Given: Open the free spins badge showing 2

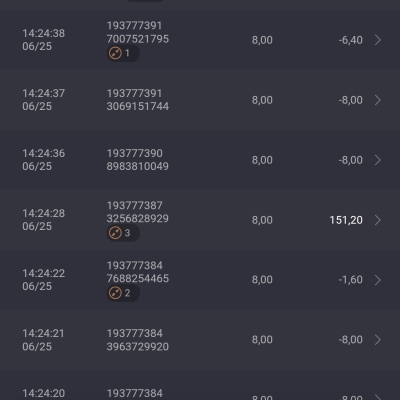Looking at the screenshot, I should [x=123, y=293].
